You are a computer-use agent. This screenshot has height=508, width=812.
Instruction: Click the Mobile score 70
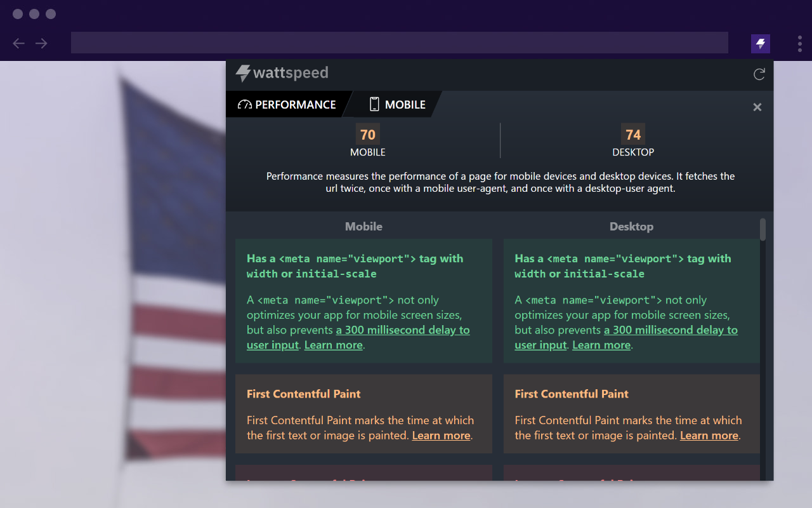368,135
